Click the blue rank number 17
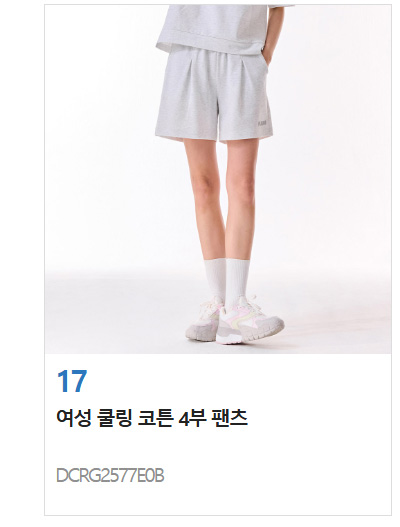This screenshot has height=527, width=400. pyautogui.click(x=72, y=381)
